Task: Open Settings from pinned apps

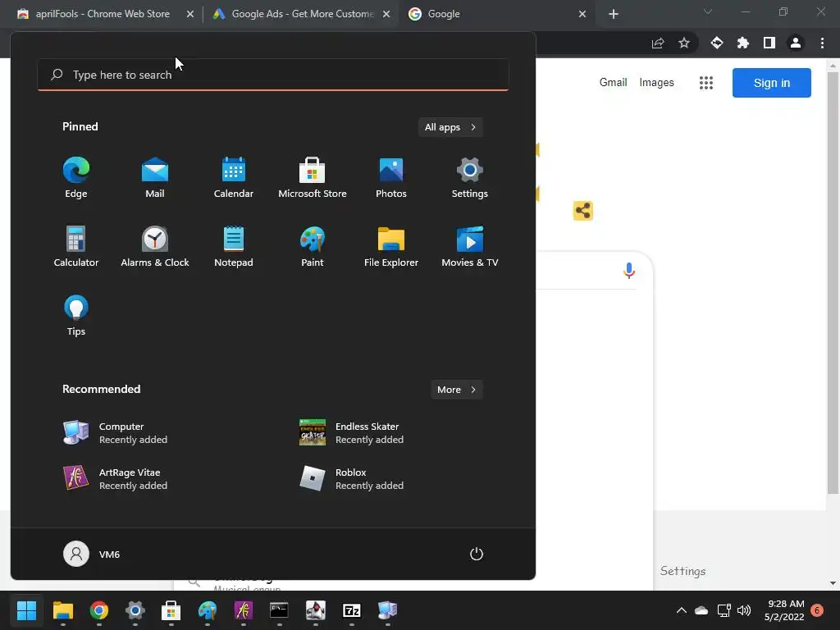Action: click(x=470, y=178)
